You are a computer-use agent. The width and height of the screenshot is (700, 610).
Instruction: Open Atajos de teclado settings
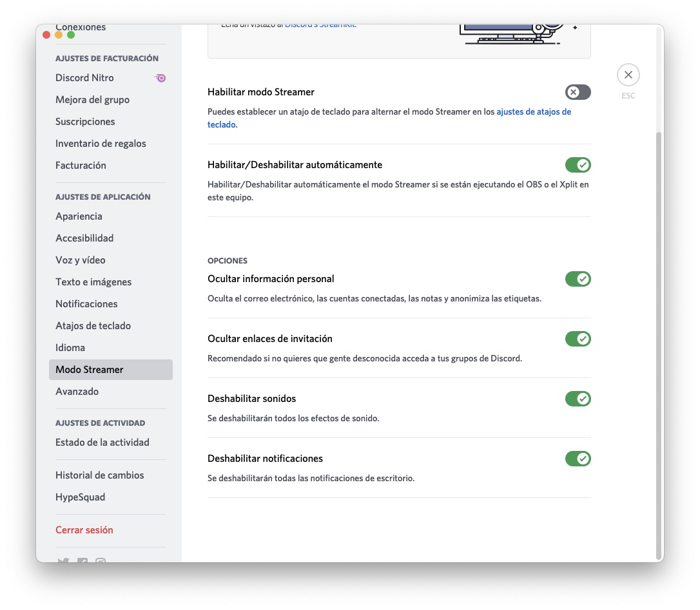[x=93, y=326]
